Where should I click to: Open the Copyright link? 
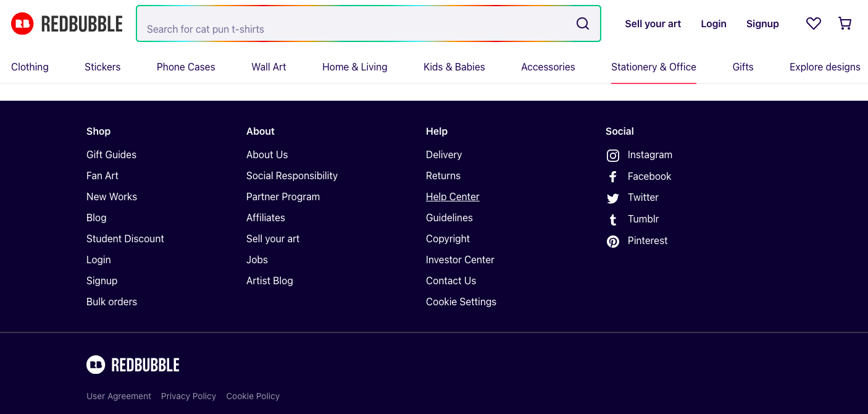pyautogui.click(x=448, y=239)
